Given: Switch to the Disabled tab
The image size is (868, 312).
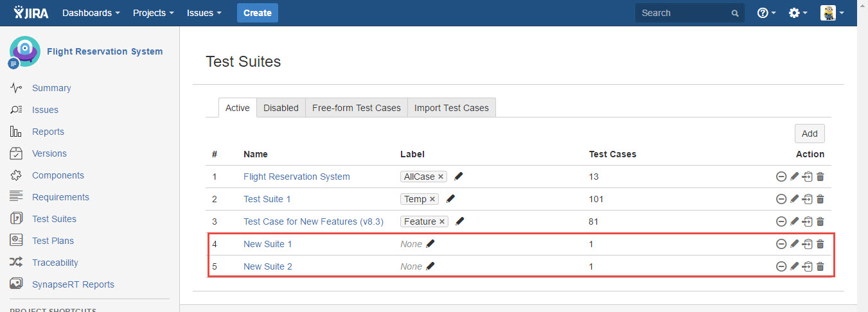Looking at the screenshot, I should pos(281,108).
